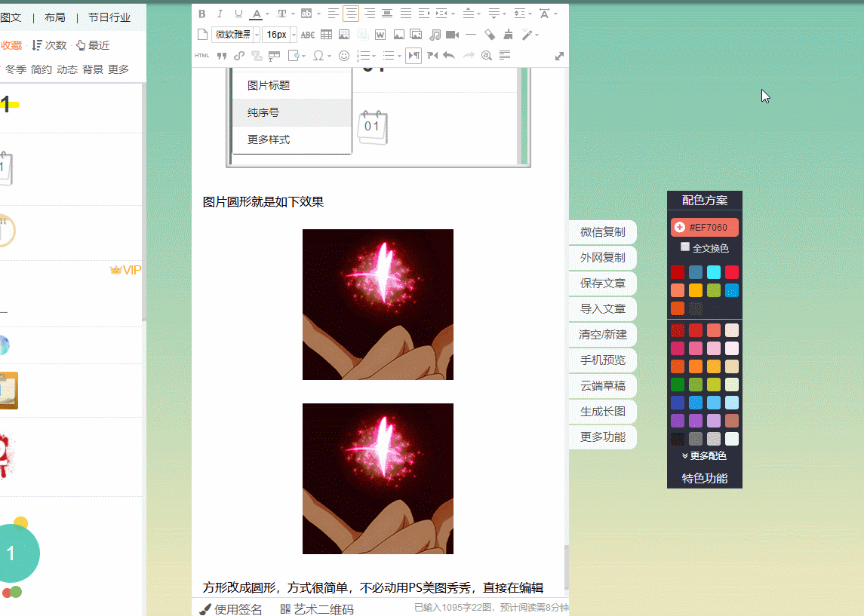Check the 全文换色 checkbox
Image resolution: width=864 pixels, height=616 pixels.
pyautogui.click(x=685, y=247)
